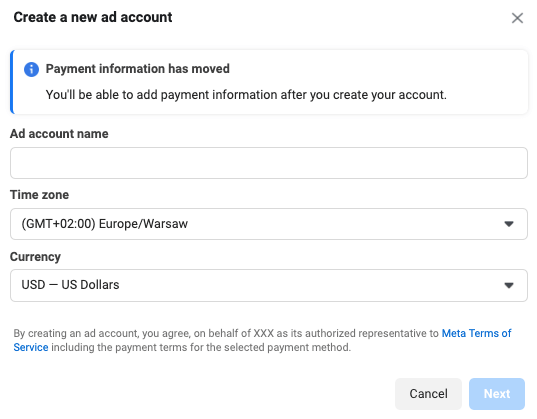The height and width of the screenshot is (419, 537).
Task: Click the add payment information after account message
Action: coord(246,95)
